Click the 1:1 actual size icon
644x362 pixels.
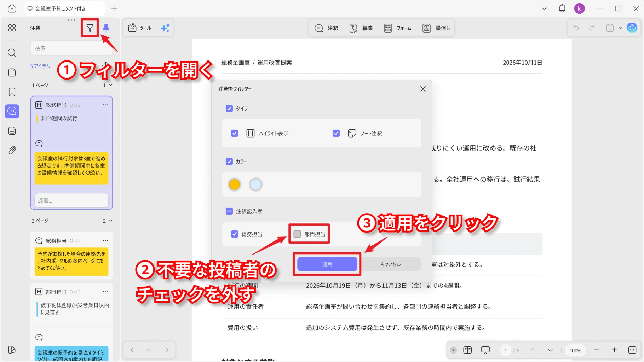click(x=632, y=350)
